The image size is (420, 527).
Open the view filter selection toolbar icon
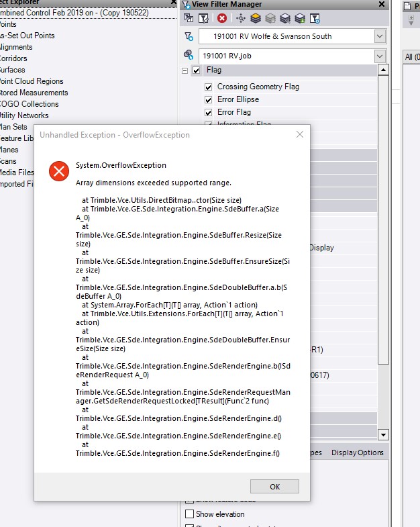click(x=189, y=18)
